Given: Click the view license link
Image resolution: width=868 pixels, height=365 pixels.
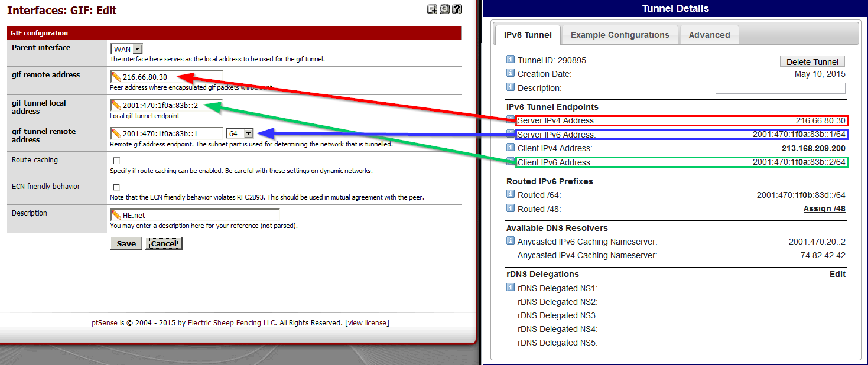Looking at the screenshot, I should 367,323.
